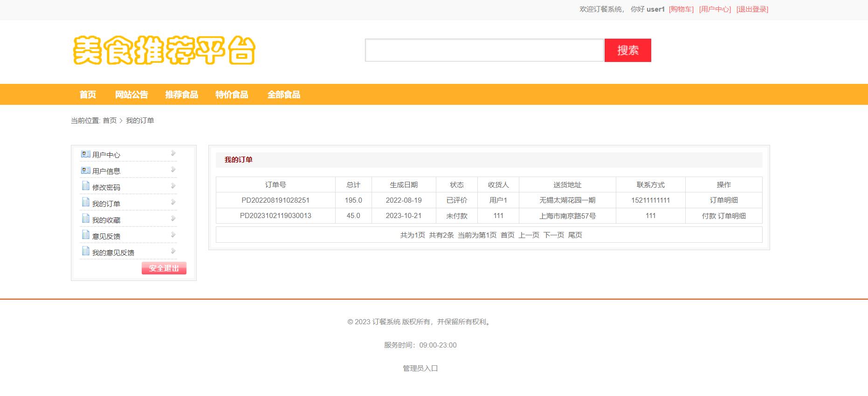Click the 管理员入口 footer link
868x396 pixels.
tap(420, 368)
